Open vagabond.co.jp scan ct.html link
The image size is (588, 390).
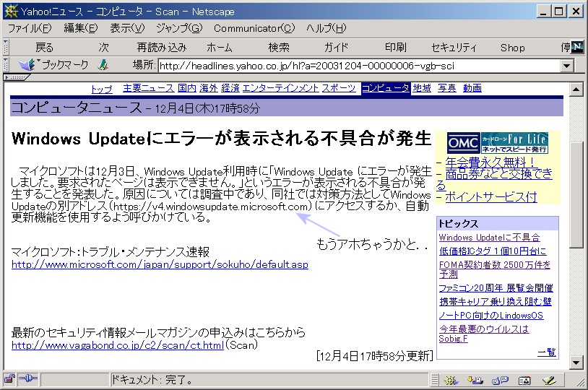[x=118, y=345]
